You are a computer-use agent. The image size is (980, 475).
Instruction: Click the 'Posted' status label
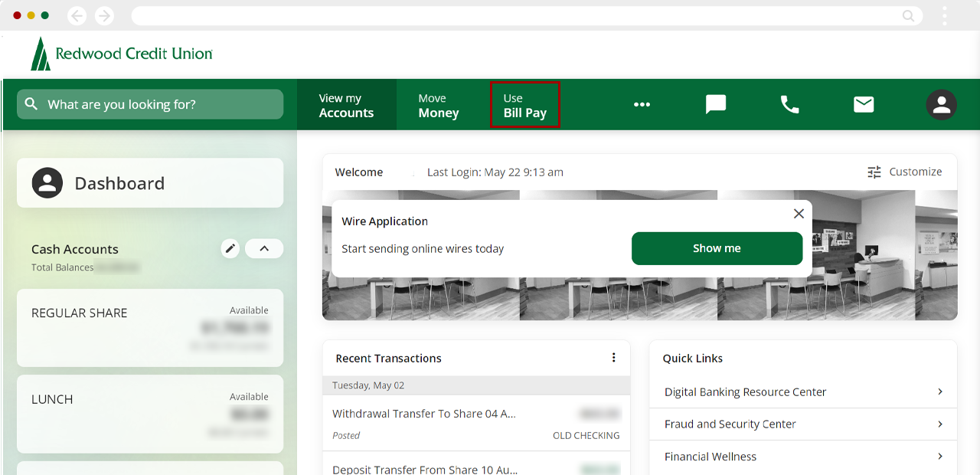pos(346,435)
